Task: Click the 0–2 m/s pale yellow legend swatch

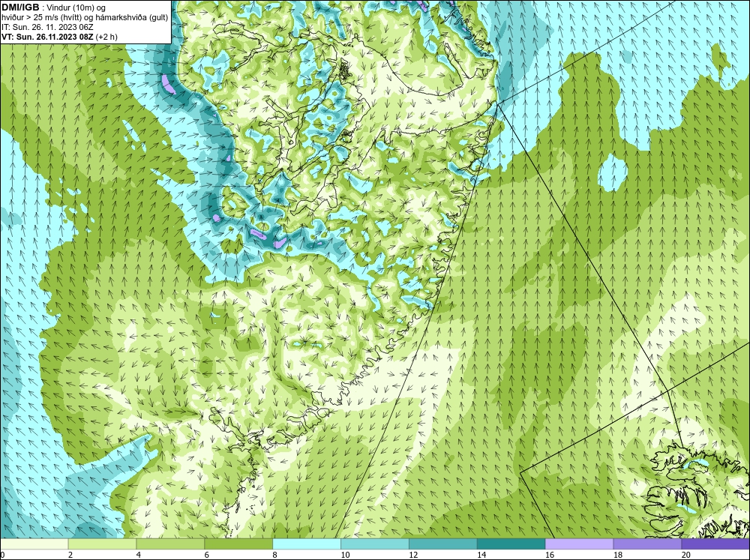Action: point(34,544)
